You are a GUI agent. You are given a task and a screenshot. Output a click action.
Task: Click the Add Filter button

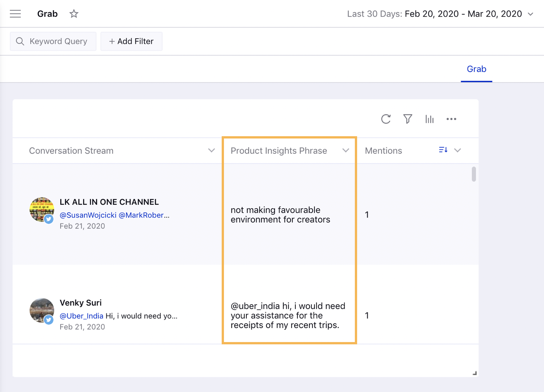(131, 41)
